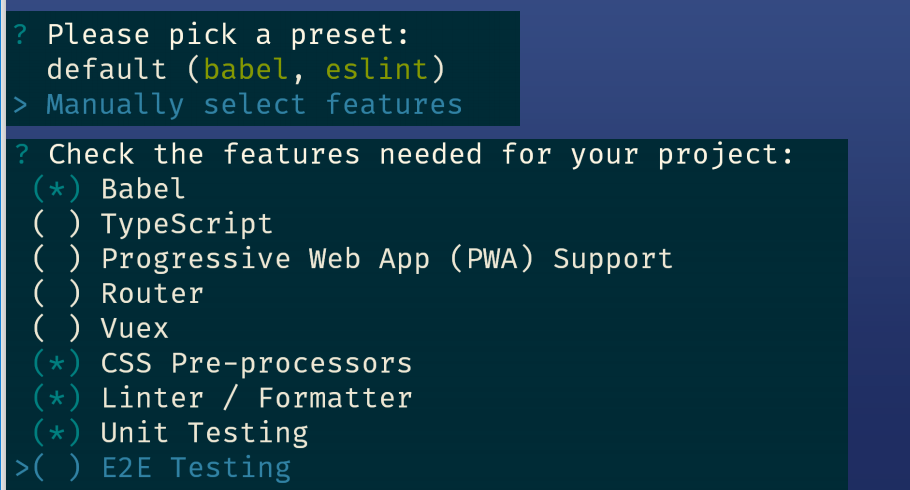Select the CSS Pre-processors label
Viewport: 910px width, 490px height.
256,363
